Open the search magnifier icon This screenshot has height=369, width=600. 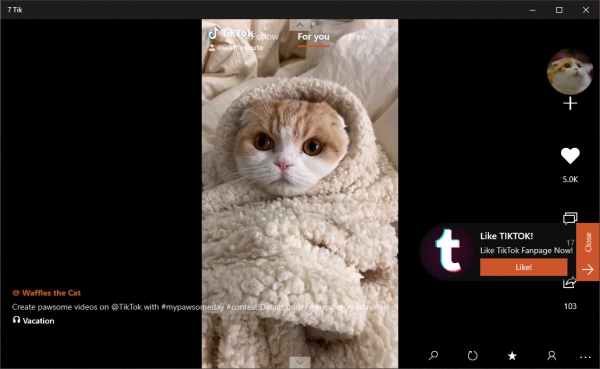pos(433,356)
